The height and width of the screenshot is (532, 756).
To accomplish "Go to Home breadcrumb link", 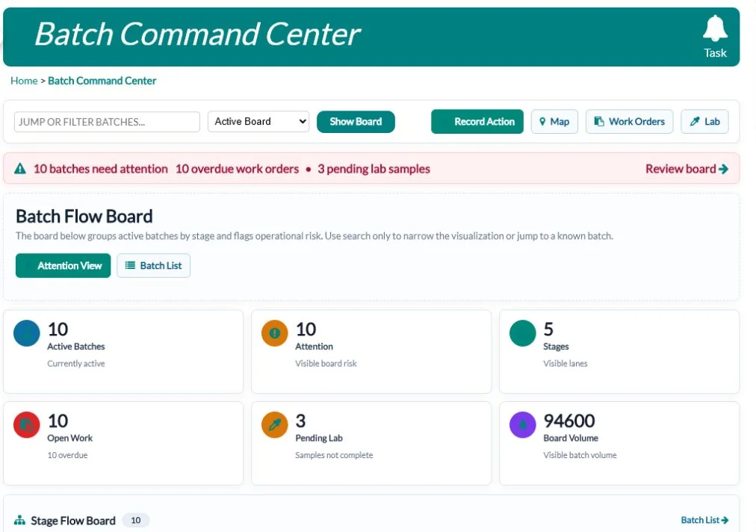I will [24, 81].
